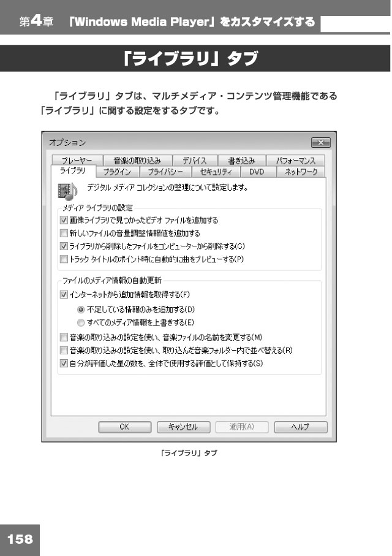Open the DVD tab
This screenshot has height=556, width=392.
click(257, 172)
